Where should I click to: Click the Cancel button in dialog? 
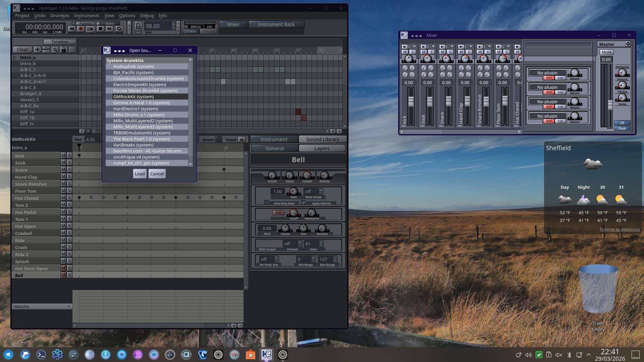click(x=157, y=174)
